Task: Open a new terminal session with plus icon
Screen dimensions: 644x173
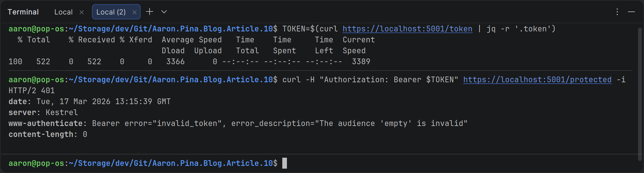Action: pos(150,12)
